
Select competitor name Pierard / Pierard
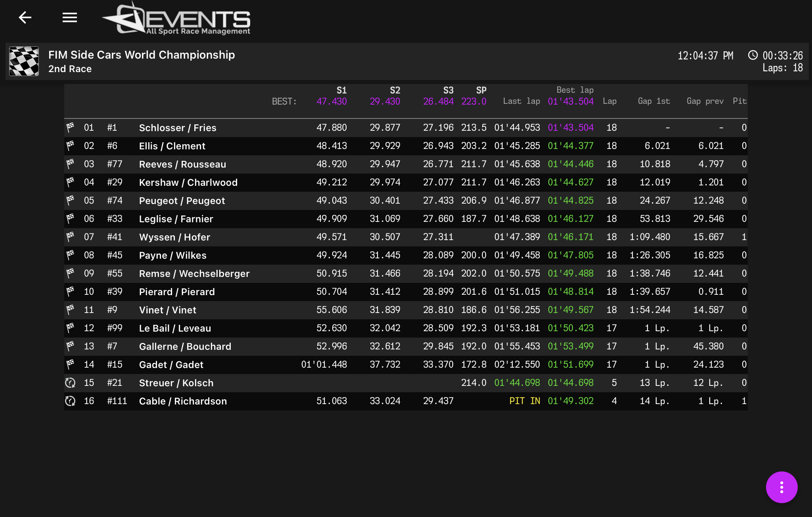click(177, 292)
